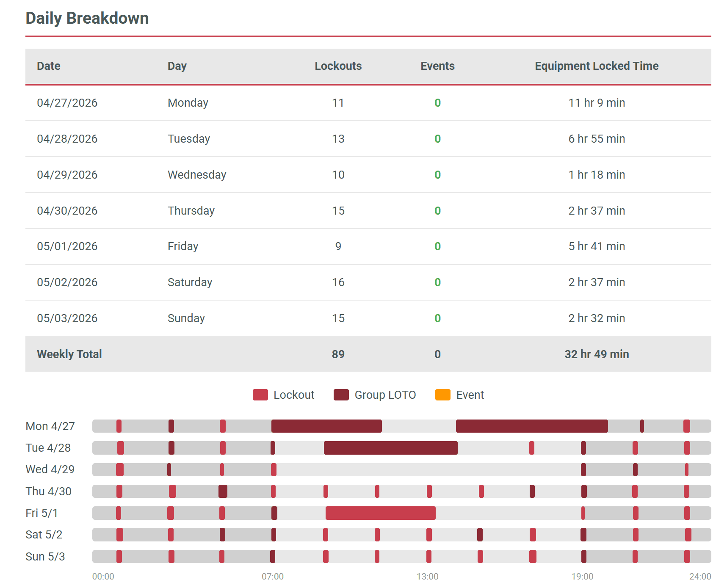This screenshot has height=588, width=727.
Task: Click the Fri 5/1 timeline row label
Action: point(41,513)
